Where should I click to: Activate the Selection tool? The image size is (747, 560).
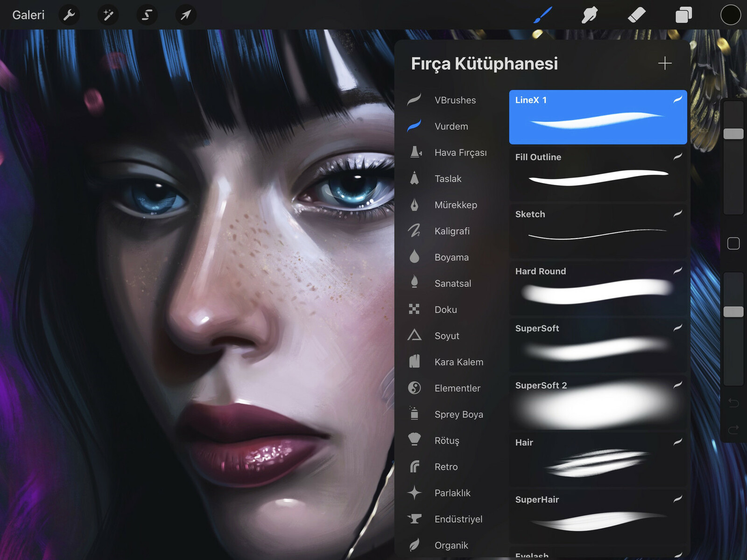point(147,15)
